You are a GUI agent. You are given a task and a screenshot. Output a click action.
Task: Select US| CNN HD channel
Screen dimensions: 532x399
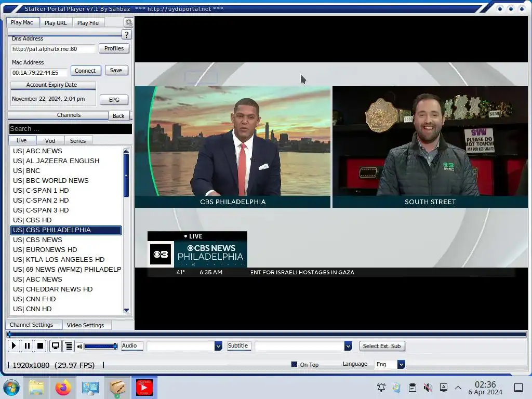(x=66, y=309)
